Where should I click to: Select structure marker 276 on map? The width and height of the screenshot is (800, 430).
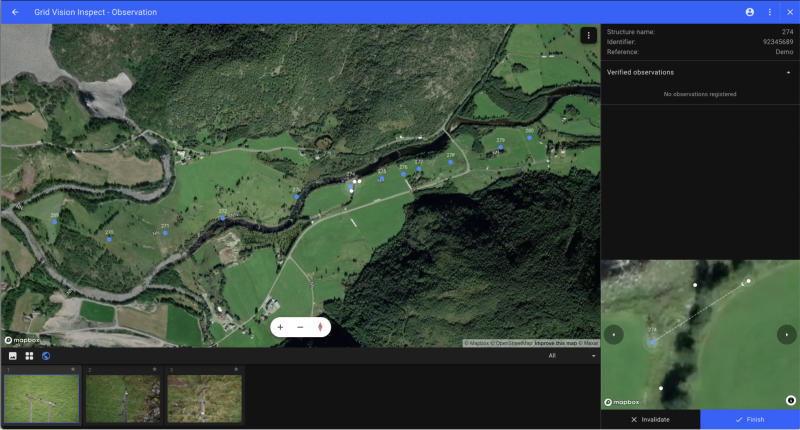pyautogui.click(x=404, y=174)
